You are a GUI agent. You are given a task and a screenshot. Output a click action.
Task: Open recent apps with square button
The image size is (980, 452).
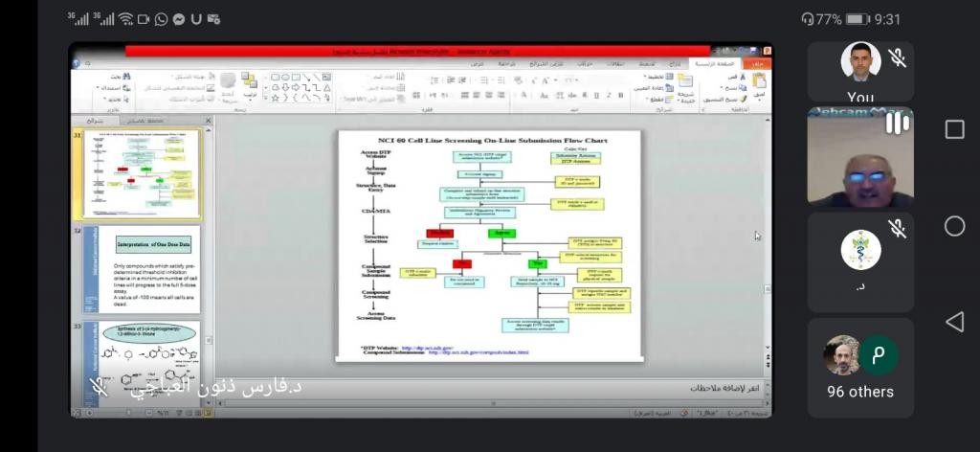point(954,129)
